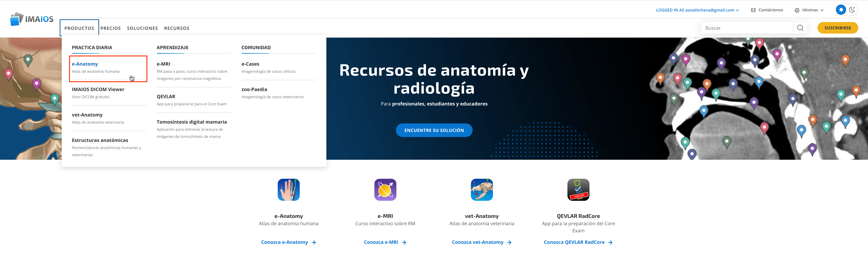This screenshot has height=253, width=868.
Task: Click ENCUENTRE SU SOLUCIÓN button
Action: (x=434, y=130)
